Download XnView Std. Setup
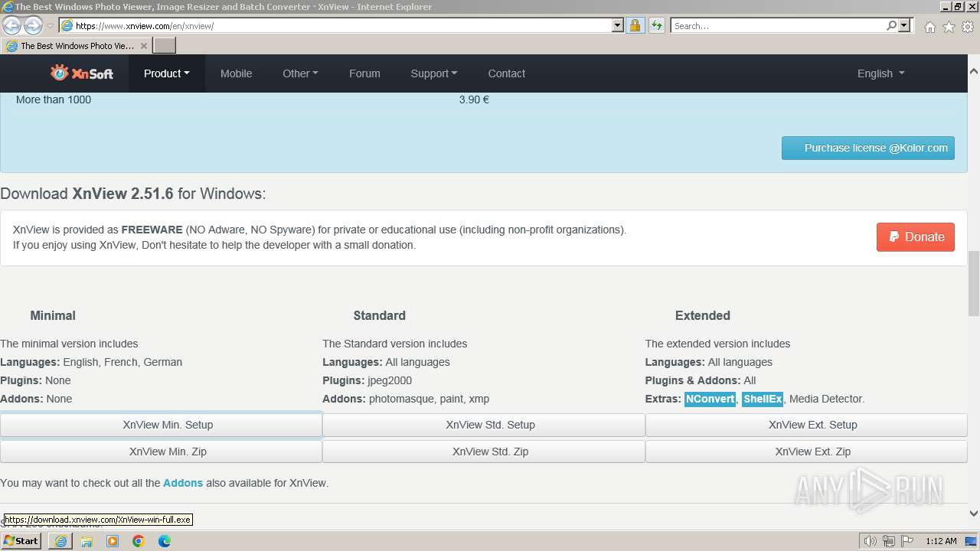The height and width of the screenshot is (551, 980). 484,425
